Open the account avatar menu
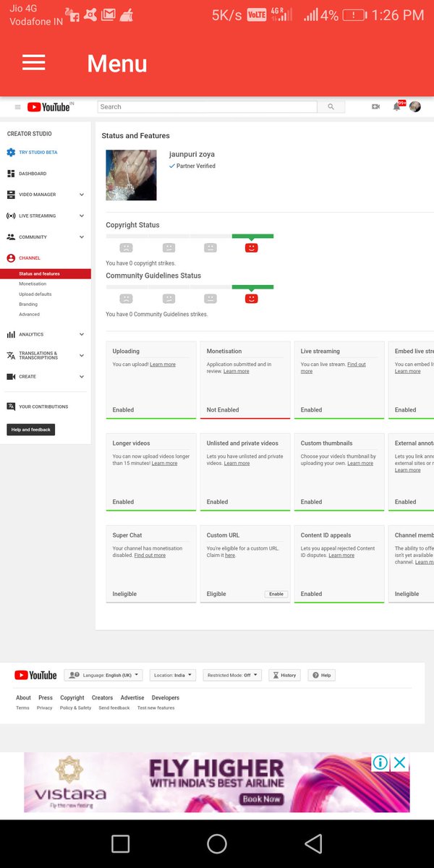This screenshot has height=868, width=434. pos(415,106)
